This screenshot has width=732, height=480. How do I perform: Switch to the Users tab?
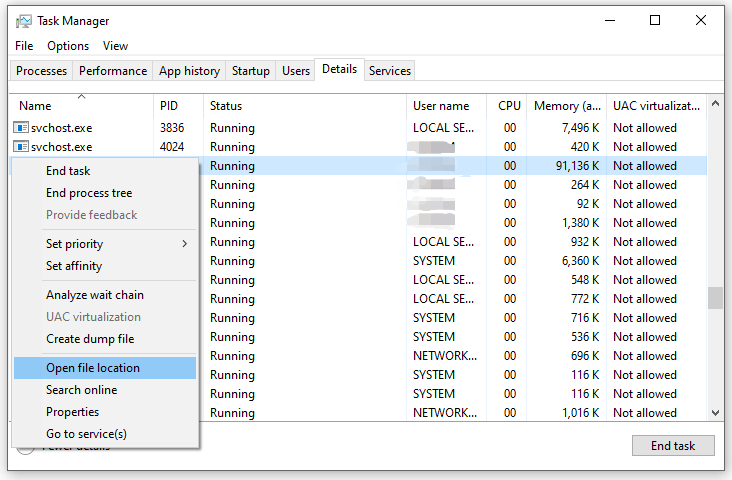(296, 71)
